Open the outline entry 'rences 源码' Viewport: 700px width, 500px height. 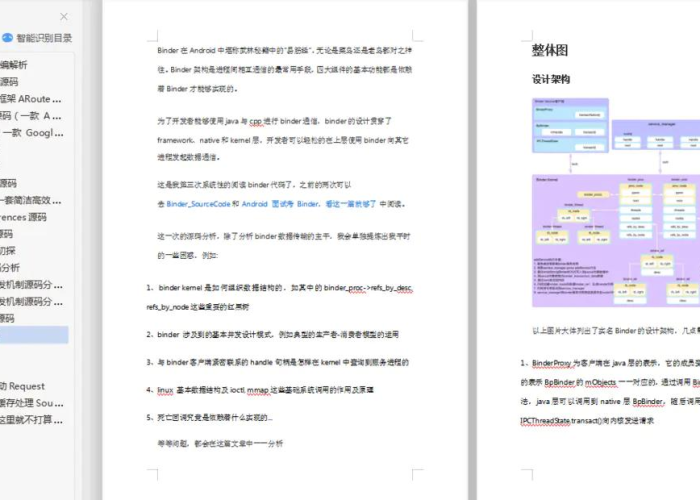(23, 217)
